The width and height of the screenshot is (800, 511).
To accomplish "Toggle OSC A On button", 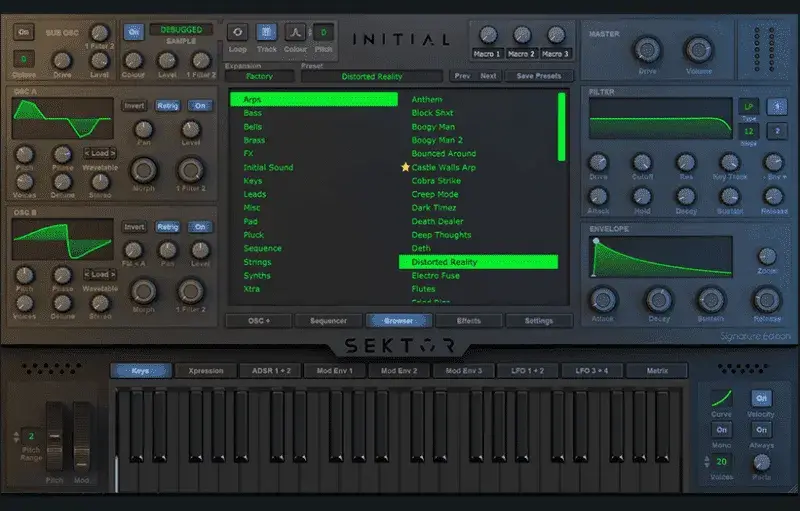I will [200, 106].
